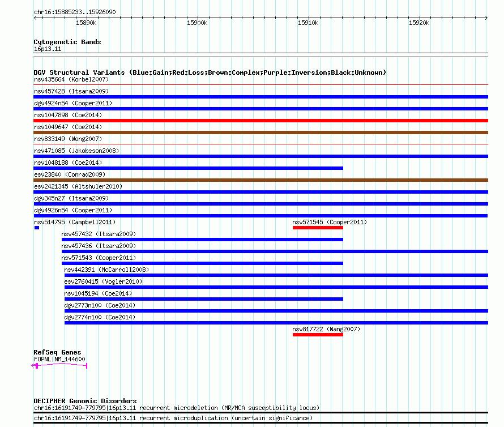Click the nsv817722 (Wang2007) red loss bar
The height and width of the screenshot is (427, 504).
[x=318, y=335]
